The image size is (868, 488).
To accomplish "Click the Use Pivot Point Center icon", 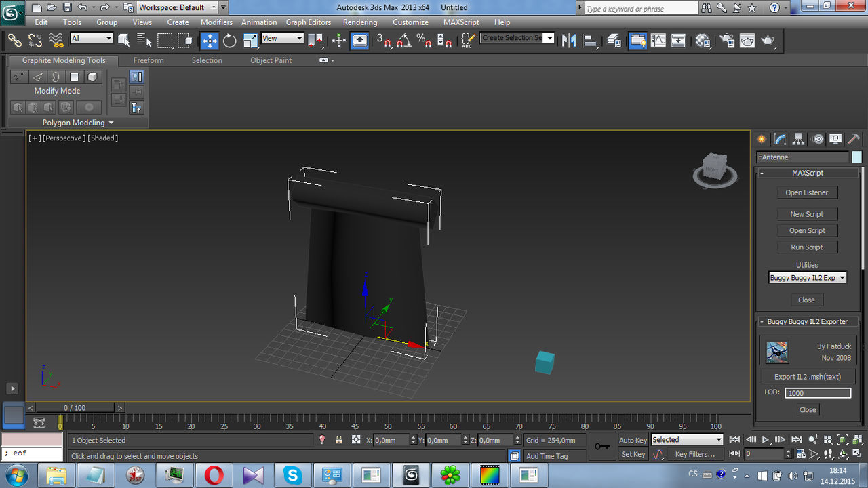I will pyautogui.click(x=315, y=41).
